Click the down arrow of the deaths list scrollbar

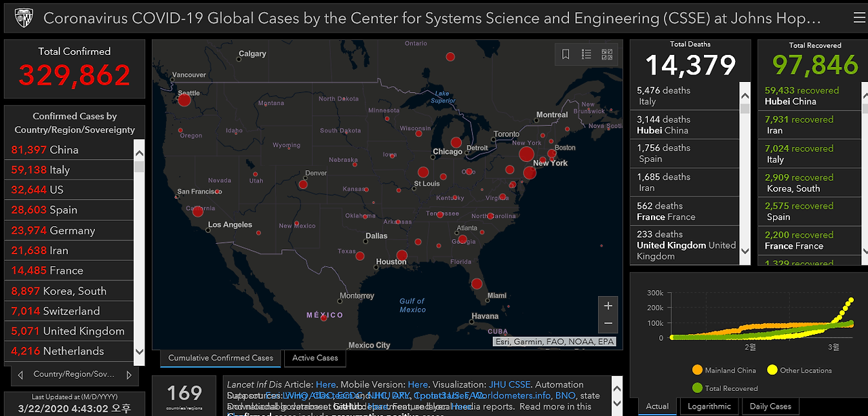tap(745, 251)
